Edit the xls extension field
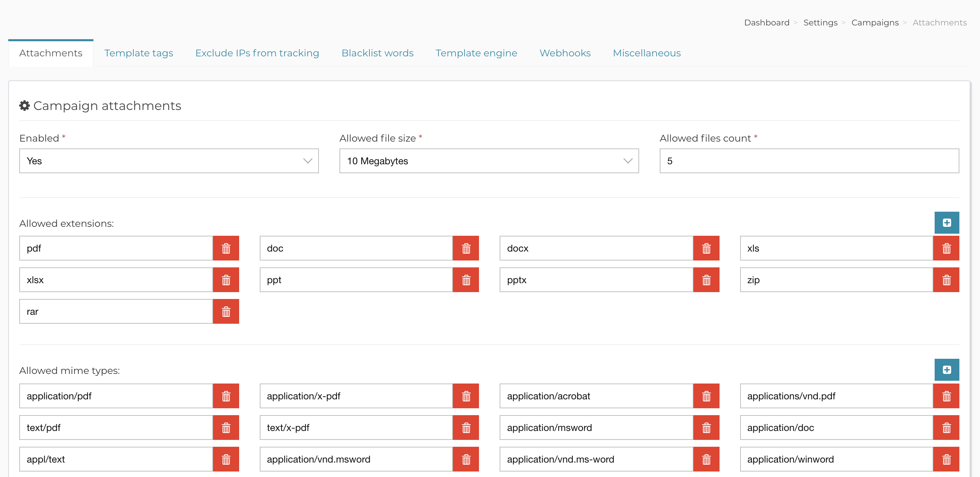This screenshot has width=980, height=477. (837, 248)
